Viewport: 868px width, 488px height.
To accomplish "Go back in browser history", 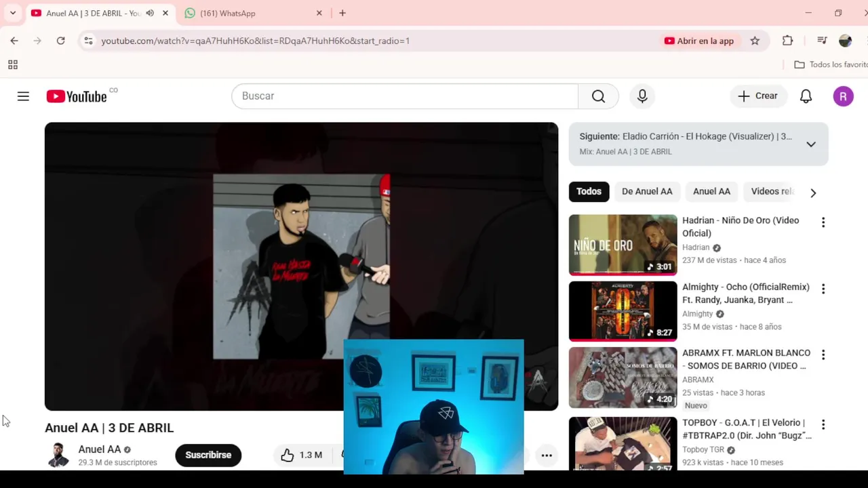I will coord(14,41).
